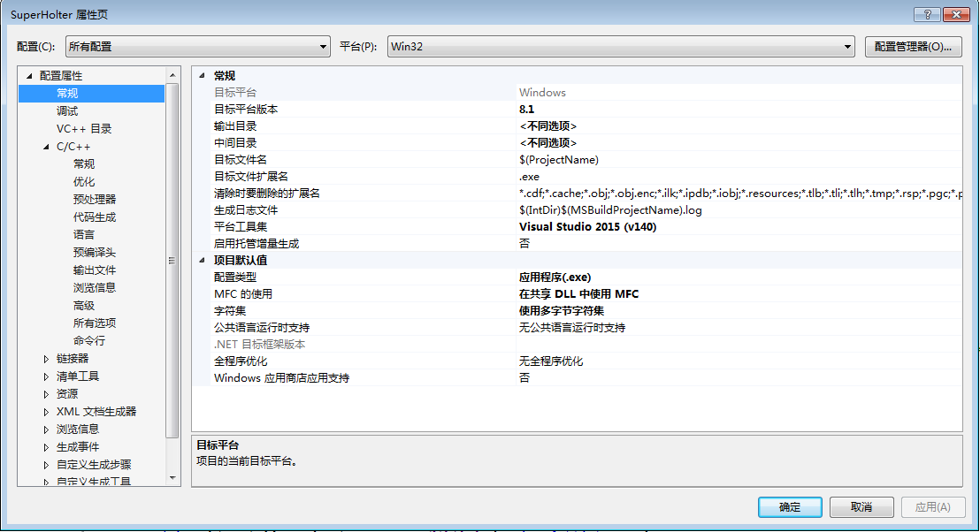This screenshot has width=980, height=532.
Task: Click the Visual Studio 2015 (v140) value
Action: click(739, 227)
